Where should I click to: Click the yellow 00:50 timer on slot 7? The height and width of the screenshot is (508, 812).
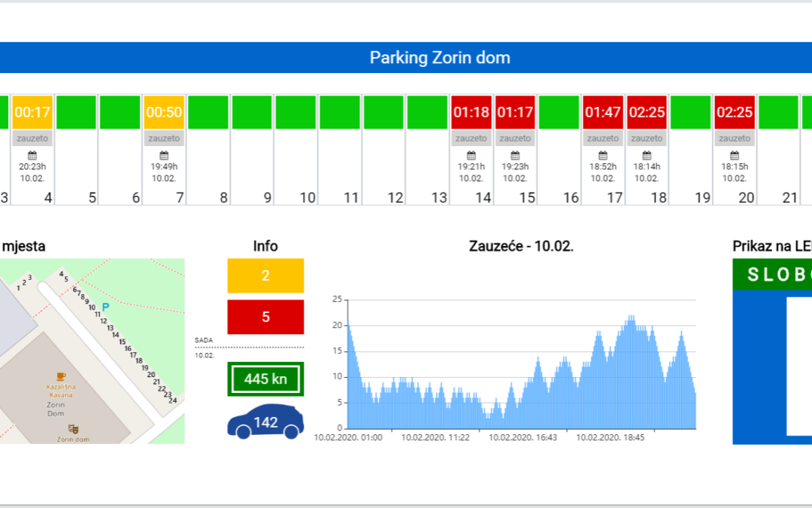point(164,112)
